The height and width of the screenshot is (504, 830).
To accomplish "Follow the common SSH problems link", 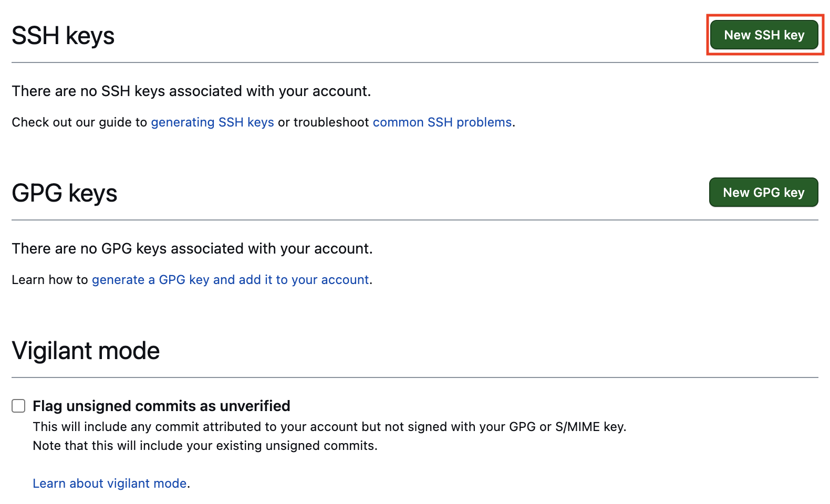I will (442, 122).
